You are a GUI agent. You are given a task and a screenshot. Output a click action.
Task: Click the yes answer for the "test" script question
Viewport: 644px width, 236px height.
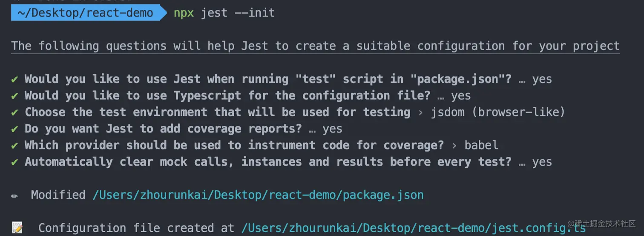[x=542, y=80]
